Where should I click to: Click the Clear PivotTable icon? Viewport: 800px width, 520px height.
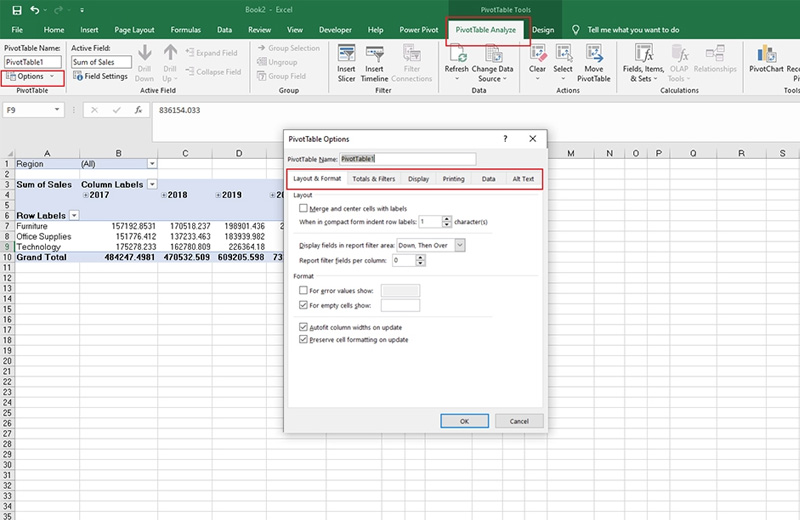point(538,53)
